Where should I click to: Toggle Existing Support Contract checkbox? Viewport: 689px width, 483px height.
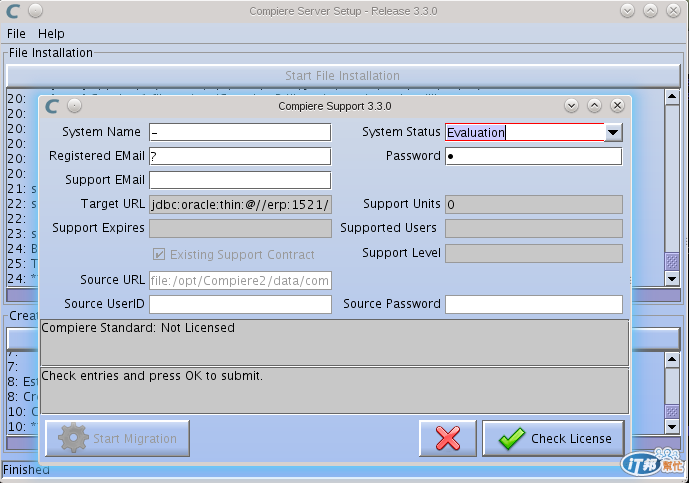click(x=159, y=254)
